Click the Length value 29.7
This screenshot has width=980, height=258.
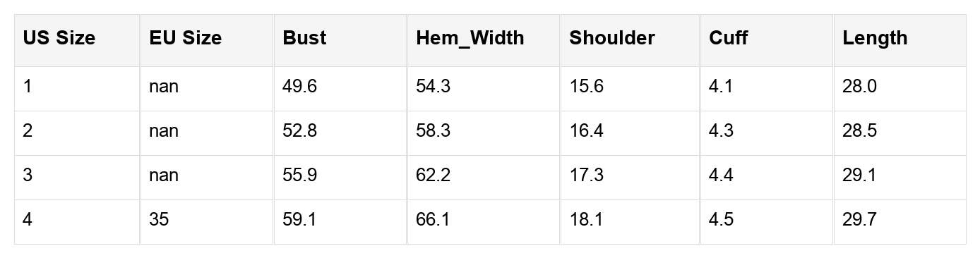pos(859,220)
